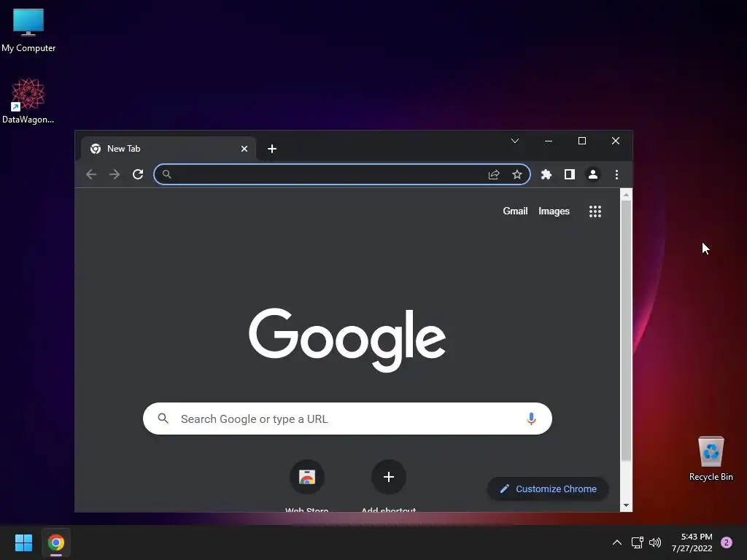Open the network tray icon
The height and width of the screenshot is (560, 747).
[x=637, y=542]
